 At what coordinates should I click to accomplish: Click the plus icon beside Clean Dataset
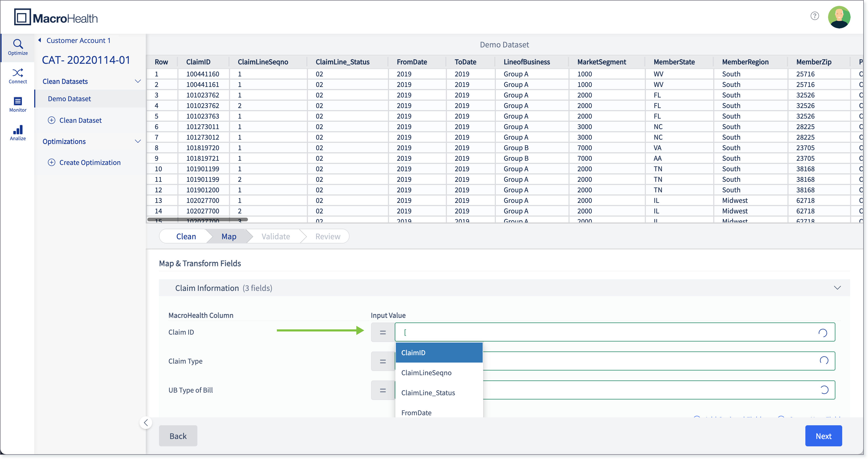52,120
